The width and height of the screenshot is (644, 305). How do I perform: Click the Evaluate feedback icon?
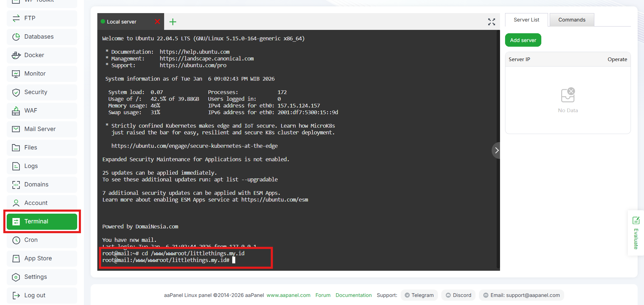pos(636,220)
